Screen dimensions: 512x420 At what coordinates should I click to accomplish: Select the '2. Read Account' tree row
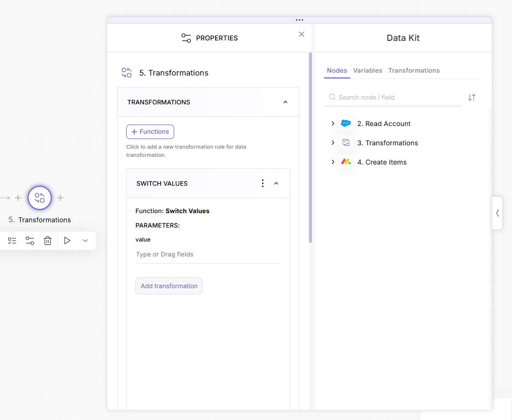[384, 124]
